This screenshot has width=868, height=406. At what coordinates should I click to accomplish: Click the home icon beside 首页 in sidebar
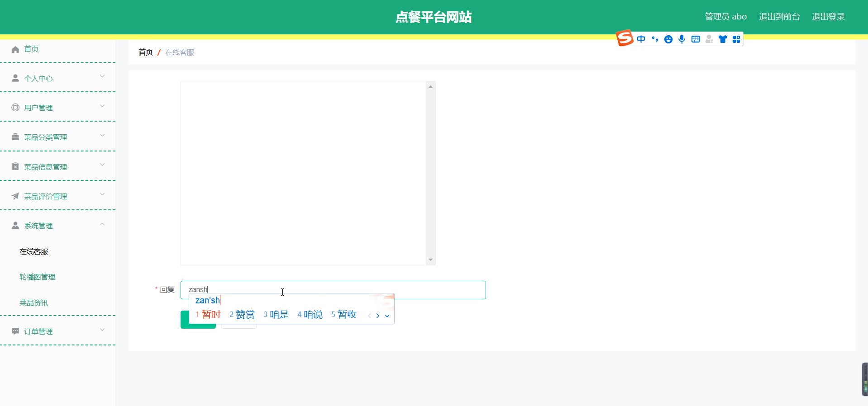15,49
